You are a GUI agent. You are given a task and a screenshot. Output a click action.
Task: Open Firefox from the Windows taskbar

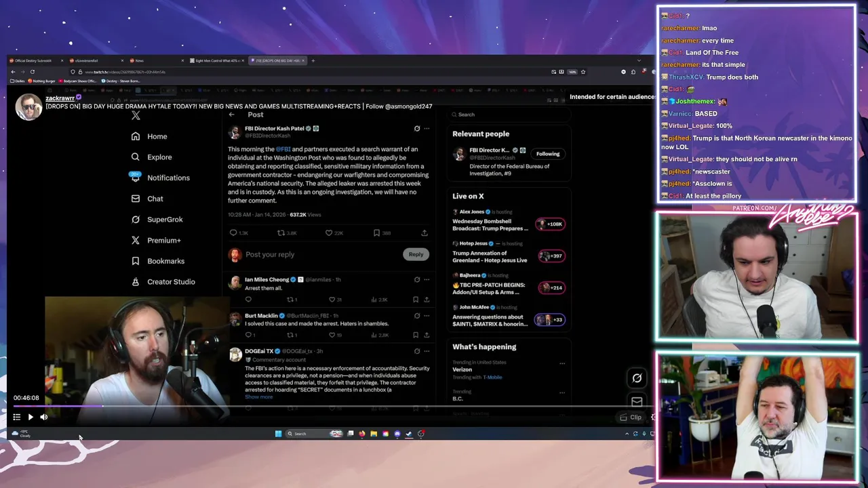click(x=361, y=434)
